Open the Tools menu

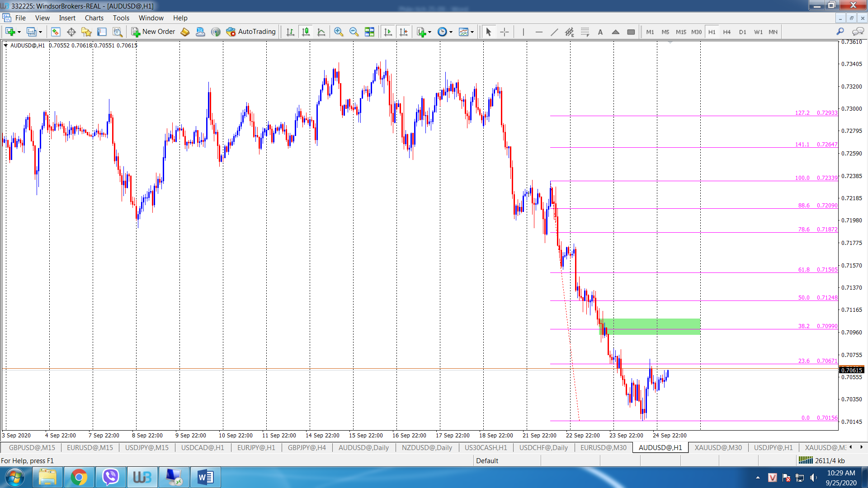121,18
